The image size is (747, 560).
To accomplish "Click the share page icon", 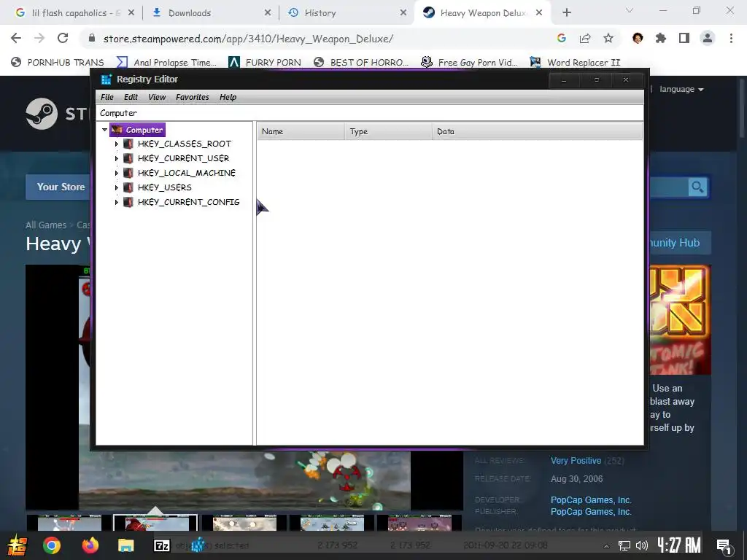I will coord(585,39).
